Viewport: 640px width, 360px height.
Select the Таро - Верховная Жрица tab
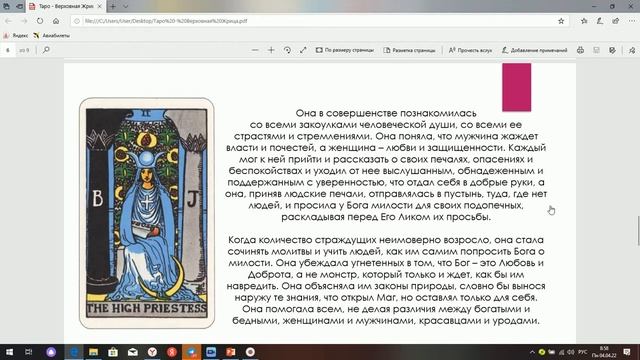(x=65, y=7)
